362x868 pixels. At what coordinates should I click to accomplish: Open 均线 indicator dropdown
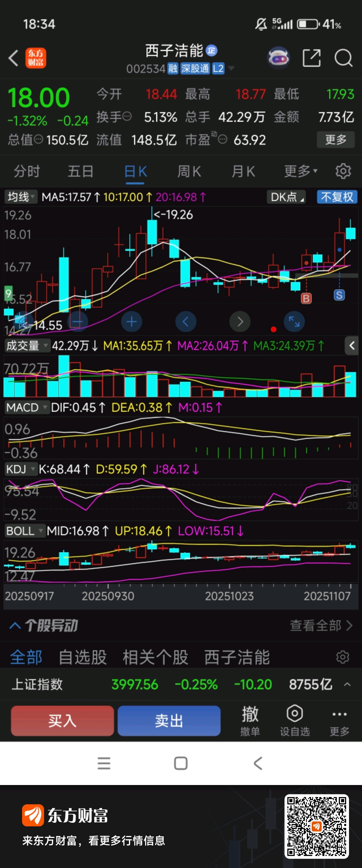pyautogui.click(x=21, y=197)
